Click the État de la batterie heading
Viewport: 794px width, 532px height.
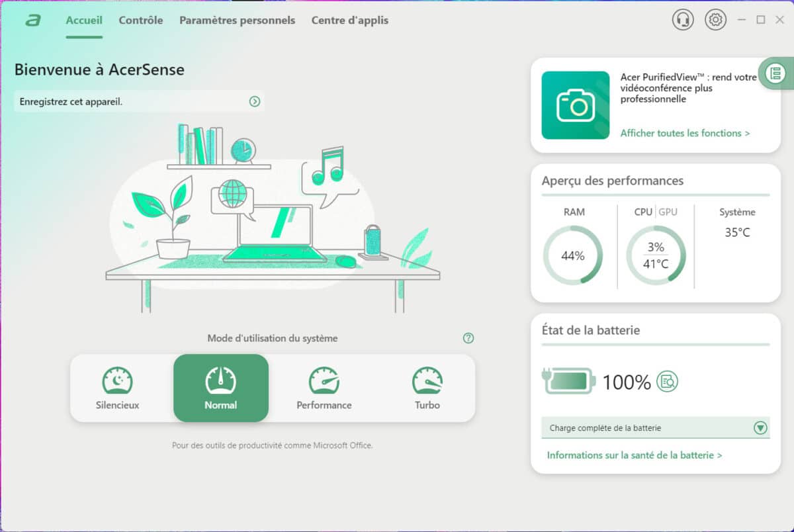[591, 330]
